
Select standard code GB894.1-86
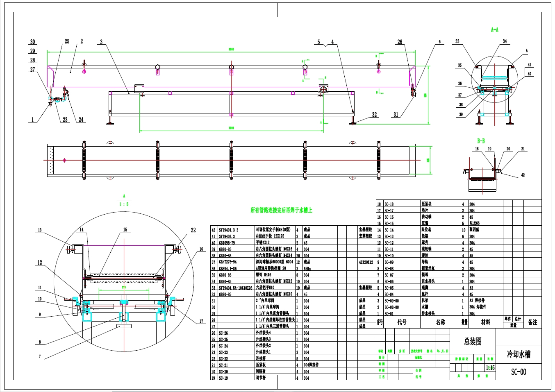point(227,269)
